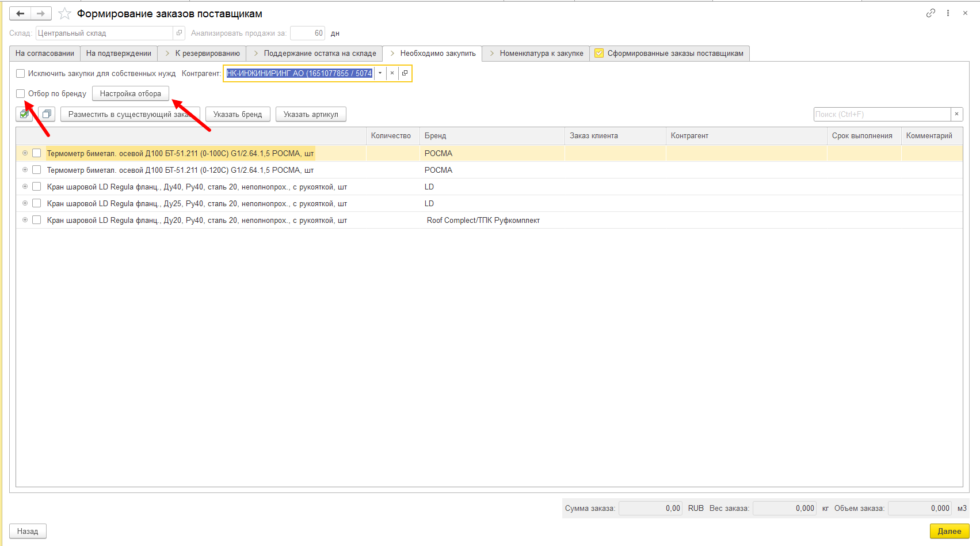The image size is (980, 546).
Task: Check the Кран шаровой Ду25 row checkbox
Action: [37, 203]
